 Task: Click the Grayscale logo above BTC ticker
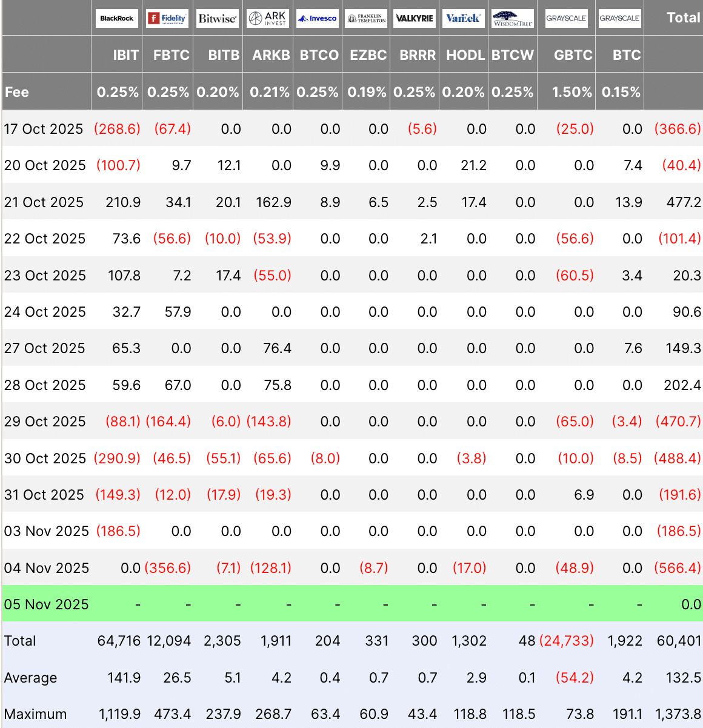[x=619, y=18]
